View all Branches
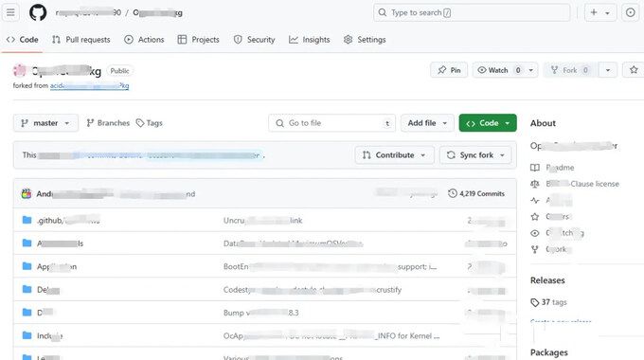Image resolution: width=644 pixels, height=360 pixels. [108, 123]
